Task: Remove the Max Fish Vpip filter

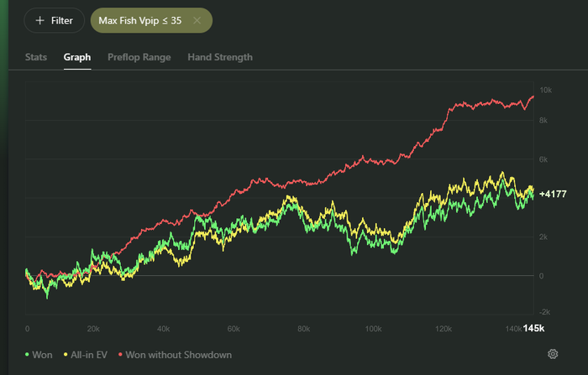Action: pyautogui.click(x=197, y=21)
